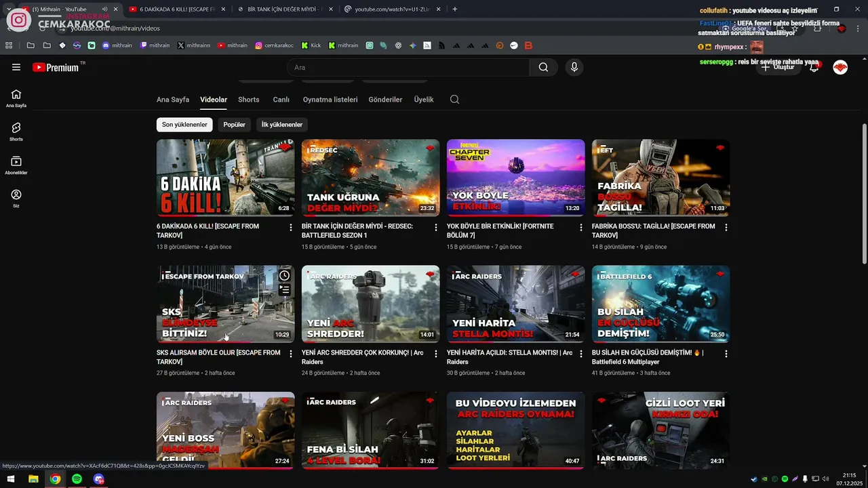Open the FABRİKA BOSS'U TAGİLLA video title
The image size is (868, 488).
653,230
